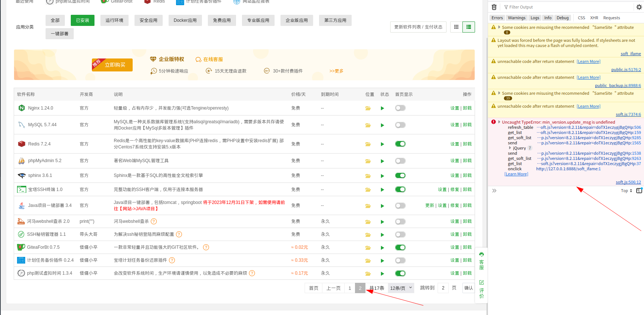Click the >>更多 link in banner

tap(336, 71)
